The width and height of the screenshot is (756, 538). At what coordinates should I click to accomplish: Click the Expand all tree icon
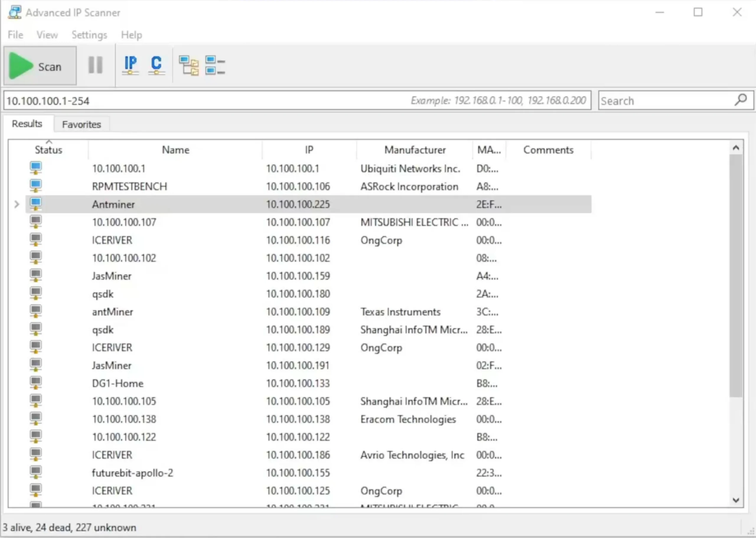[189, 65]
